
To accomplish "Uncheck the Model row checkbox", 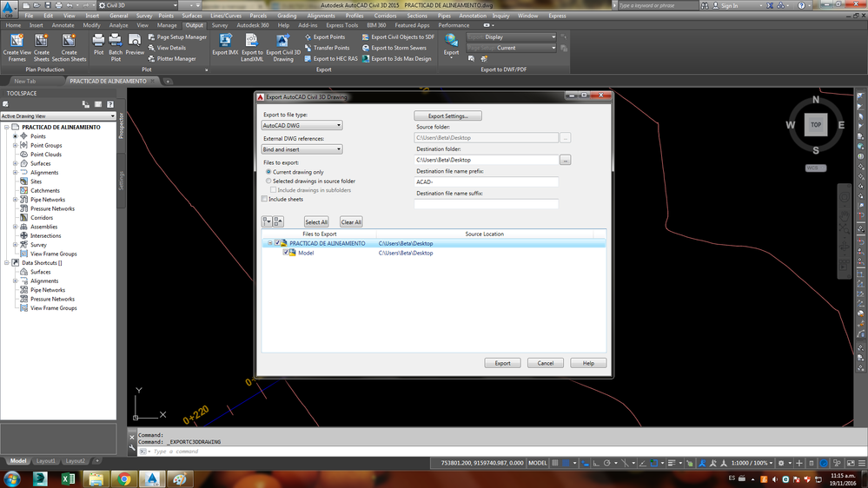I will pos(286,253).
